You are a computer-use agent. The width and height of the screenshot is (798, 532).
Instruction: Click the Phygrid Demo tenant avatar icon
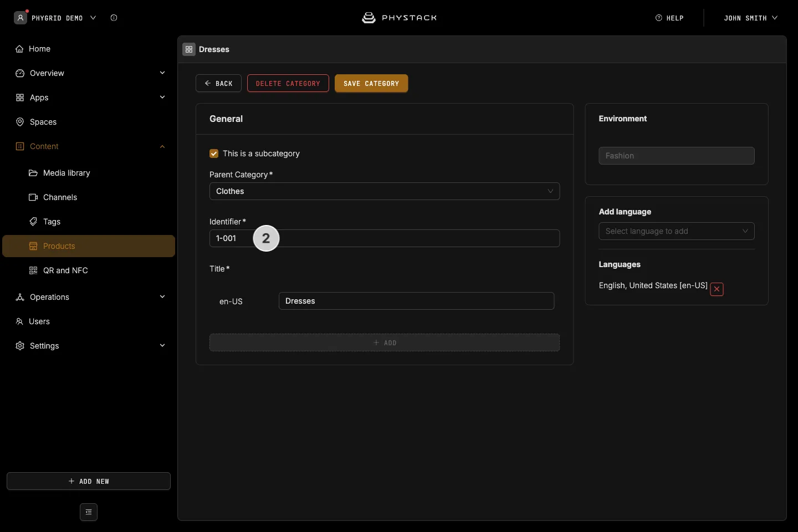pyautogui.click(x=21, y=18)
